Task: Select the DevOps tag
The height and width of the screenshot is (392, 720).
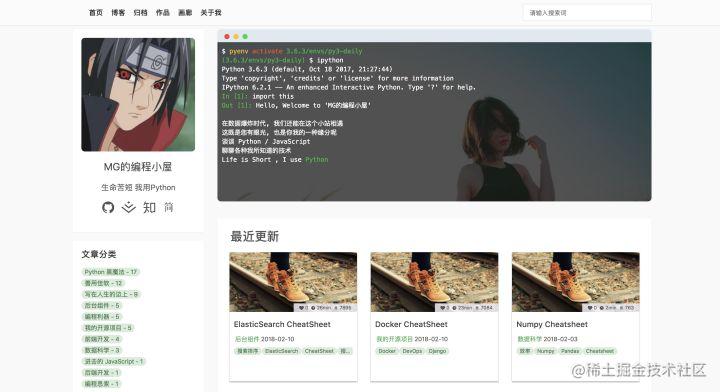Action: tap(412, 351)
